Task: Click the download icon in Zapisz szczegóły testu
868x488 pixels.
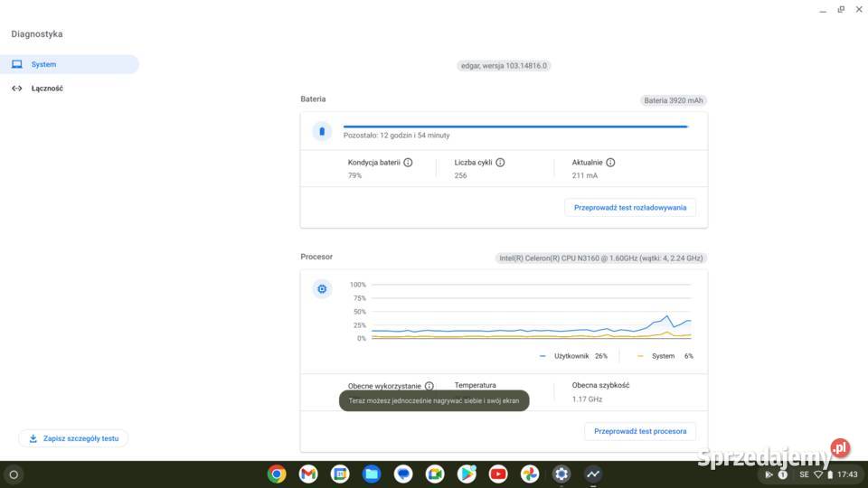Action: point(33,438)
